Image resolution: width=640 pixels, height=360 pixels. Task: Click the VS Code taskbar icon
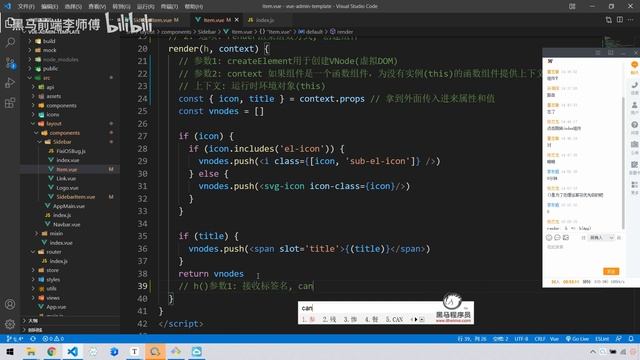coord(72,351)
